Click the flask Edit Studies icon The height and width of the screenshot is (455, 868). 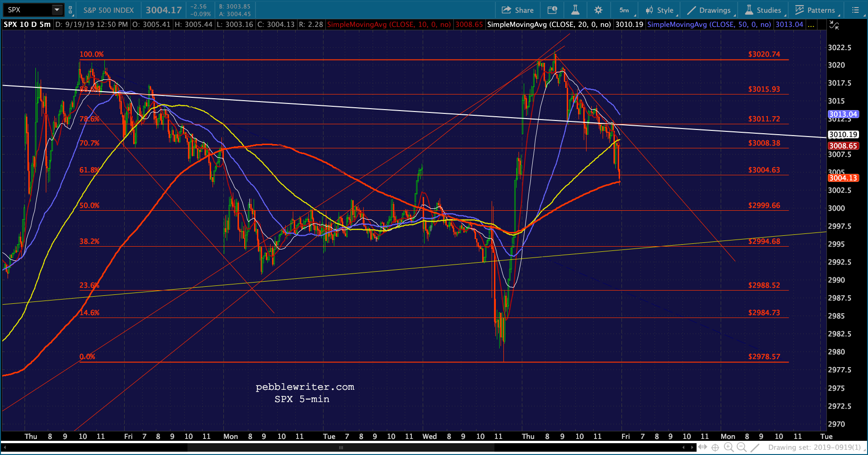(x=575, y=10)
